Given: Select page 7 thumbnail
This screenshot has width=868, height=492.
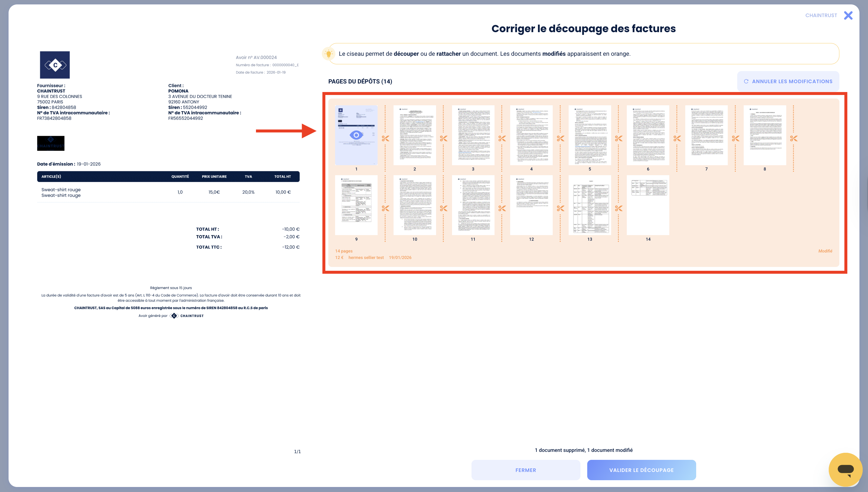Looking at the screenshot, I should [707, 135].
